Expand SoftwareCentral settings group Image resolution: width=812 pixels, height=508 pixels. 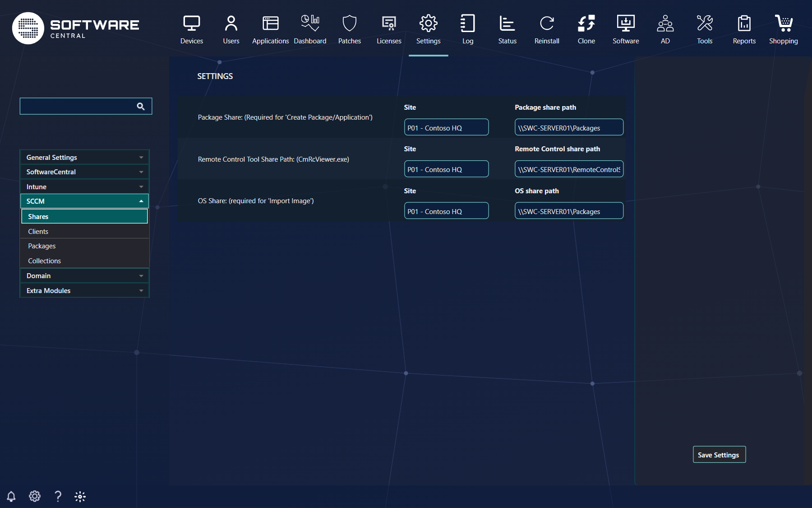tap(84, 172)
